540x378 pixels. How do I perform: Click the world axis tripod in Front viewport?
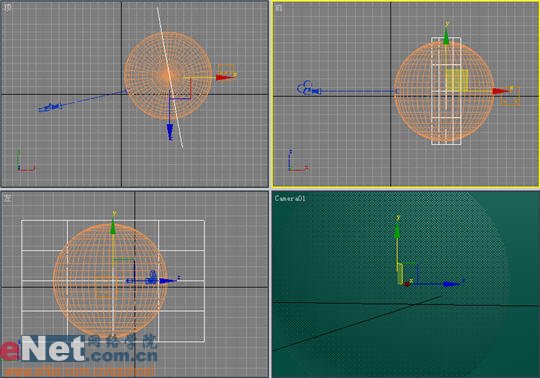click(298, 160)
